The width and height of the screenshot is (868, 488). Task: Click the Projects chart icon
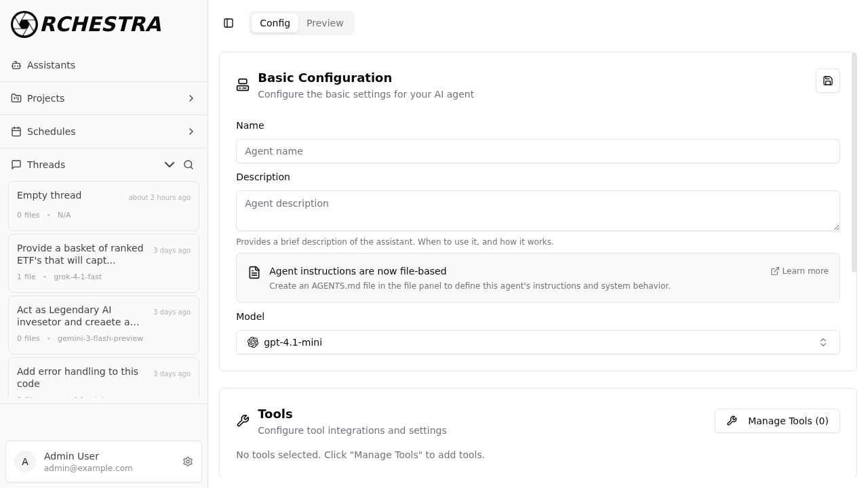tap(16, 98)
